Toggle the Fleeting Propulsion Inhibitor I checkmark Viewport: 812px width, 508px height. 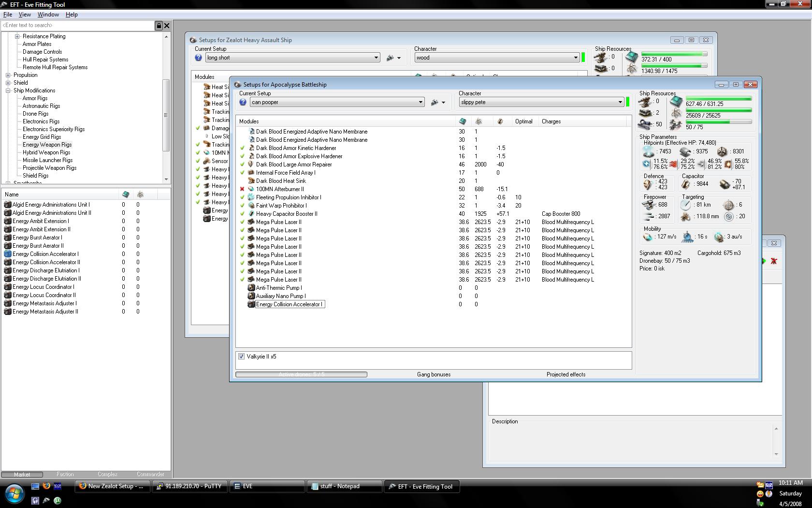[x=243, y=197]
